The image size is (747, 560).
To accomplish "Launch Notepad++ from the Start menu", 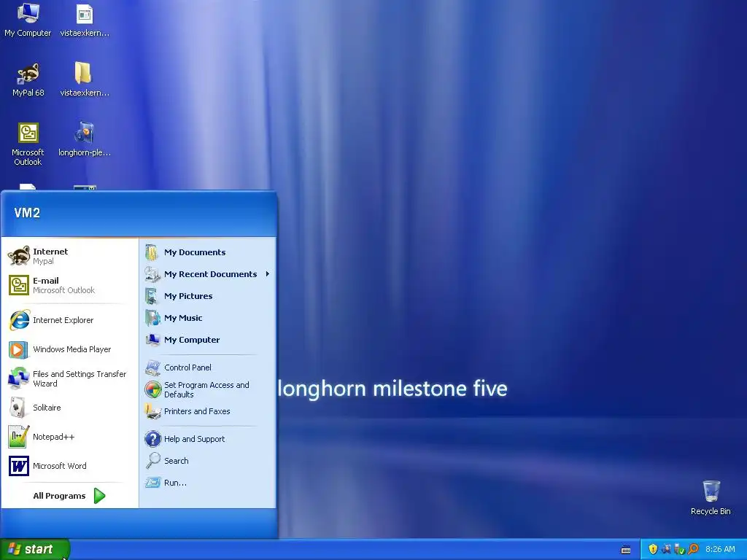I will click(x=69, y=437).
